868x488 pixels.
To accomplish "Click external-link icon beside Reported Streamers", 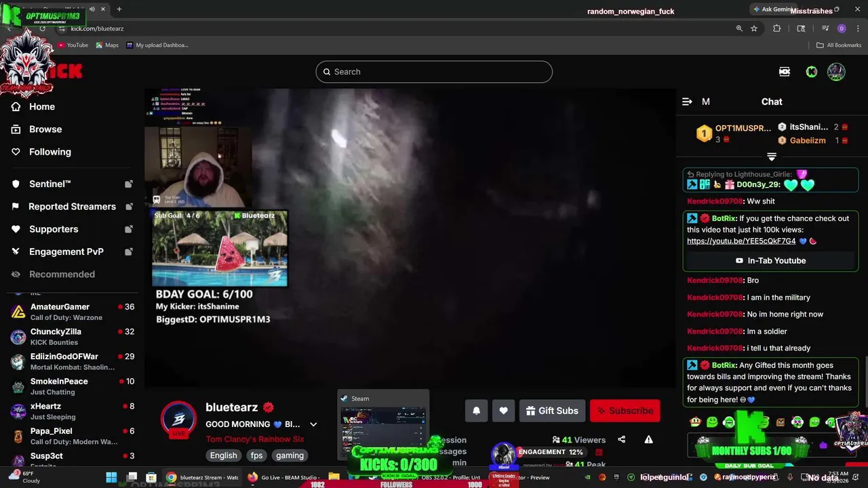I will (129, 206).
